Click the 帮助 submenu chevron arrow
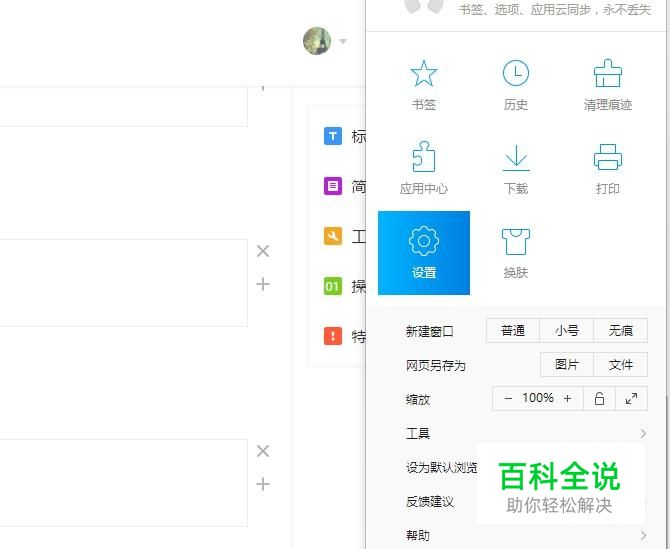 (643, 535)
